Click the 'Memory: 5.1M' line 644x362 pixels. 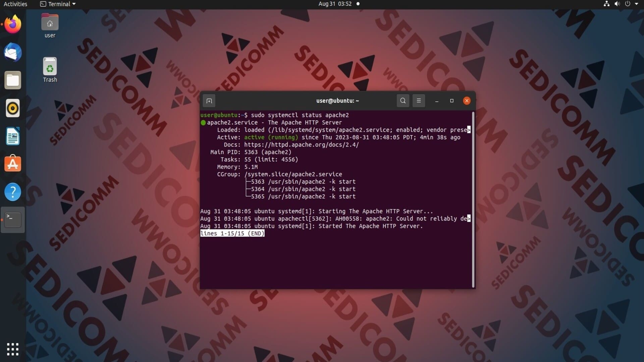point(237,167)
